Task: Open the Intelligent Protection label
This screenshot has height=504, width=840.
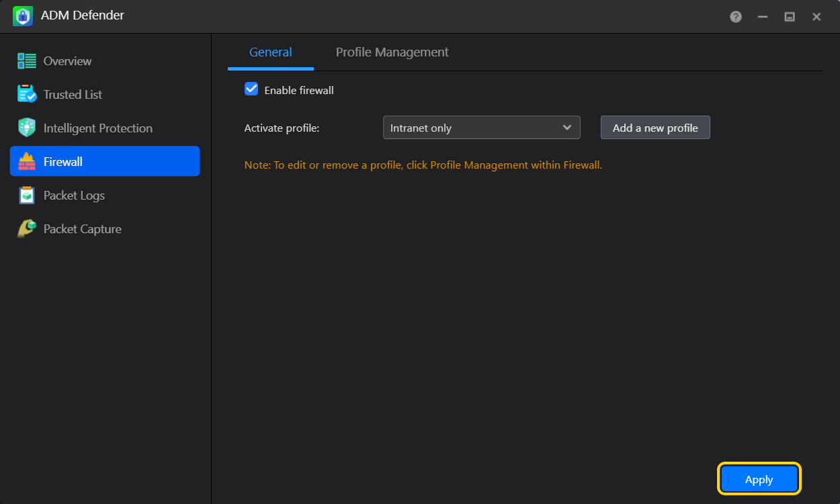Action: coord(97,128)
